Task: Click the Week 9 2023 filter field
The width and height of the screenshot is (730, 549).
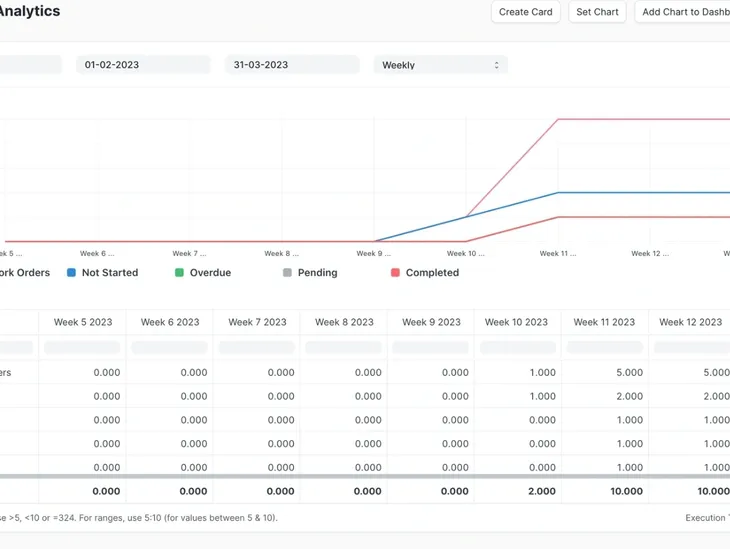Action: 431,347
